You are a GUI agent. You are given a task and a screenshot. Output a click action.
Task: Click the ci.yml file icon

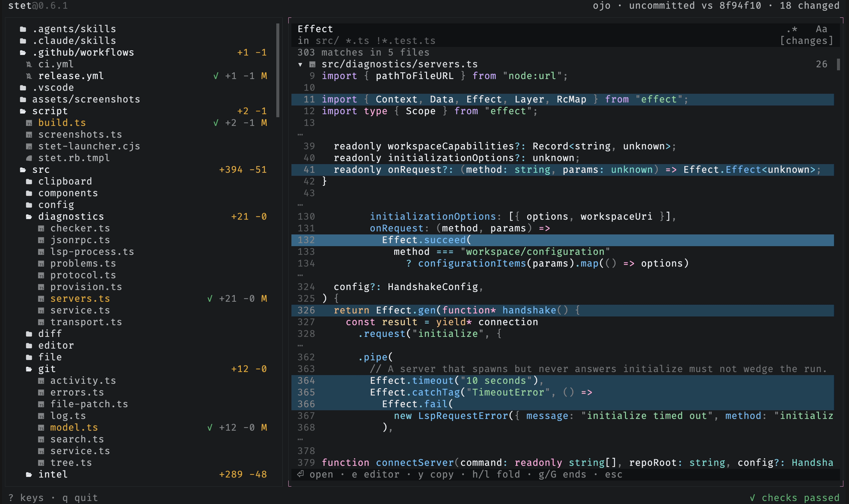pyautogui.click(x=29, y=65)
